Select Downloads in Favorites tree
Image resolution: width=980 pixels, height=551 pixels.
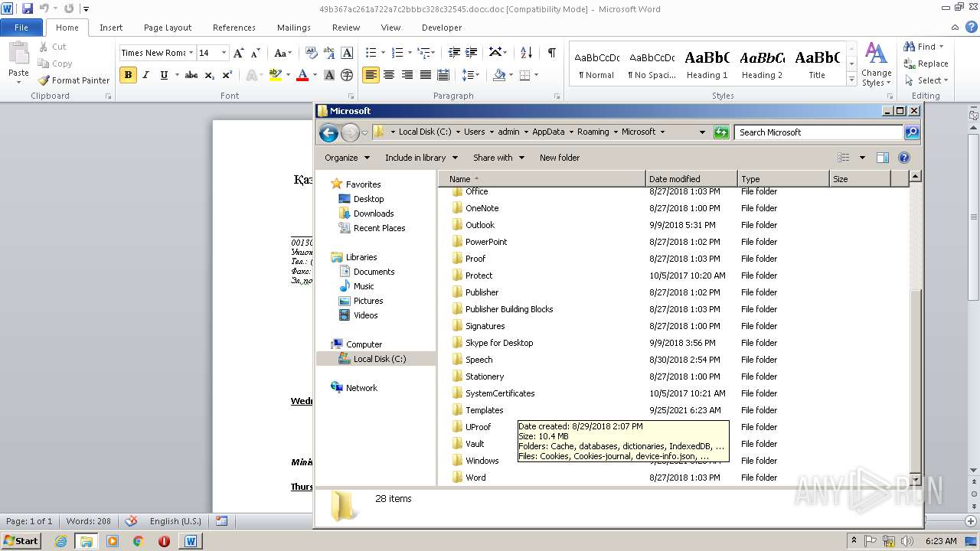click(x=374, y=214)
